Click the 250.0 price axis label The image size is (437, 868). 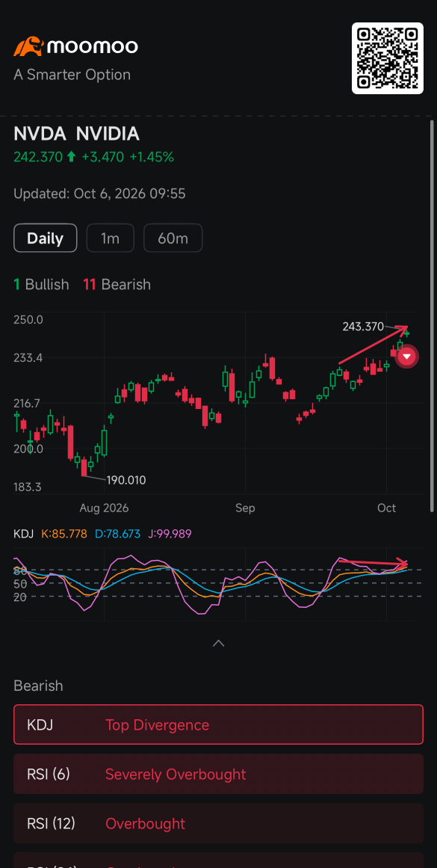(29, 320)
